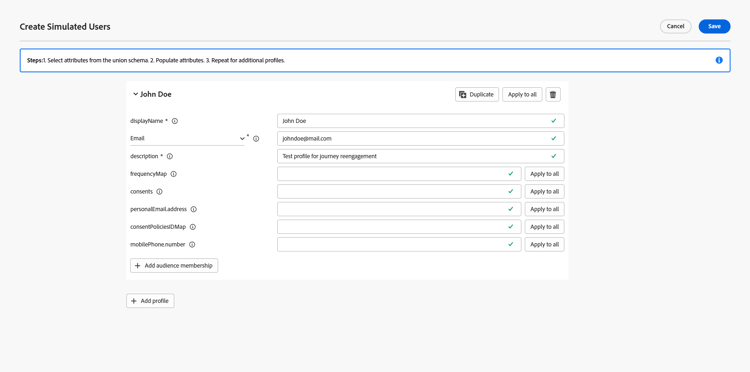Click the blue info icon in Steps banner
The image size is (750, 372).
(x=719, y=60)
